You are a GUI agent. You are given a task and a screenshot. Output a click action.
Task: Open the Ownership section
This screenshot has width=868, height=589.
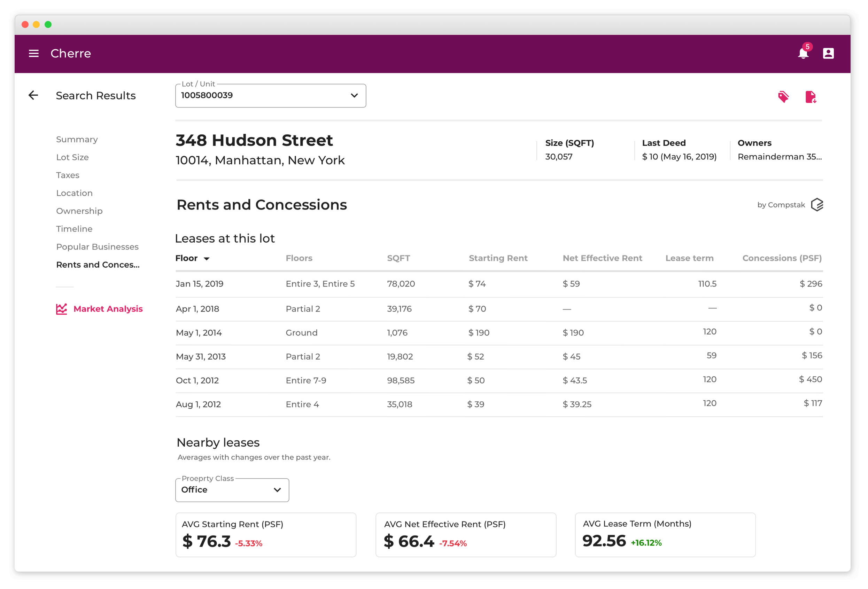pyautogui.click(x=79, y=211)
